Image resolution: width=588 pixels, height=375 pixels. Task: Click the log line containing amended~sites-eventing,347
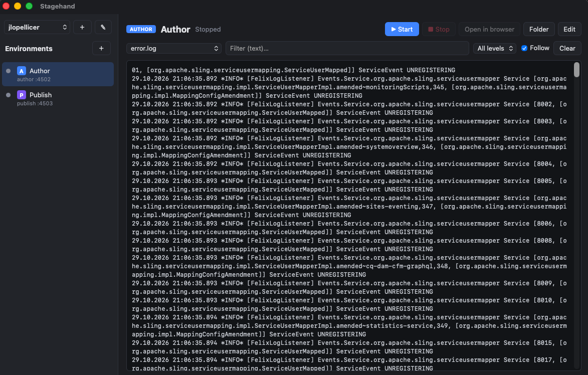pyautogui.click(x=349, y=206)
